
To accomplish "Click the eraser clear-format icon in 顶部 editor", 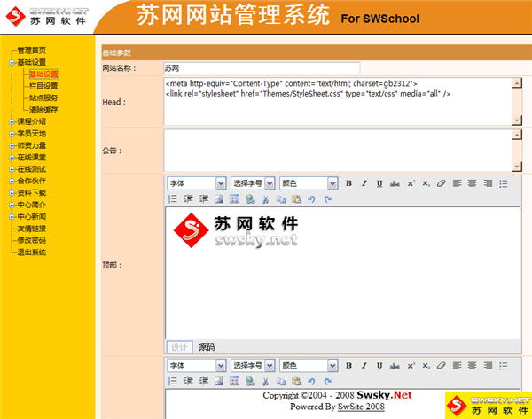I will (442, 183).
